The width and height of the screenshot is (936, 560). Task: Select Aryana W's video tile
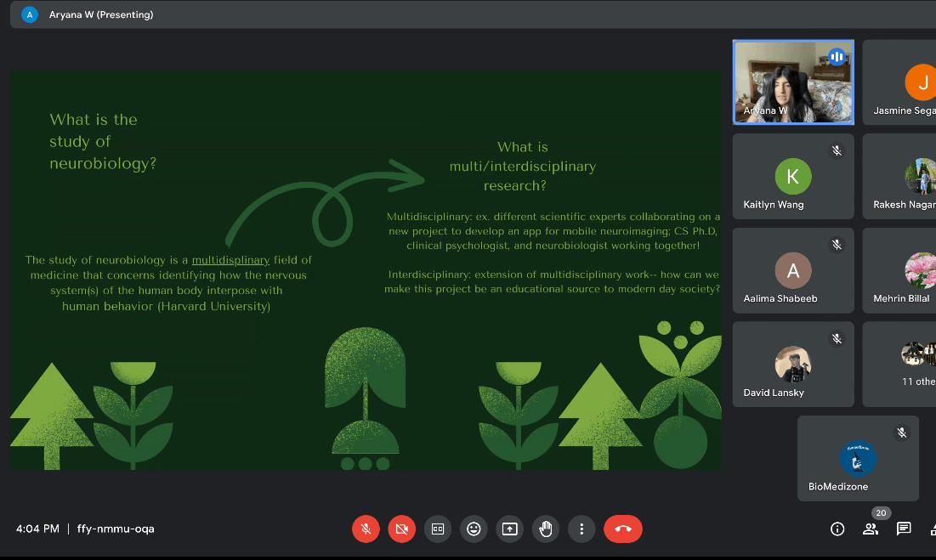[792, 82]
